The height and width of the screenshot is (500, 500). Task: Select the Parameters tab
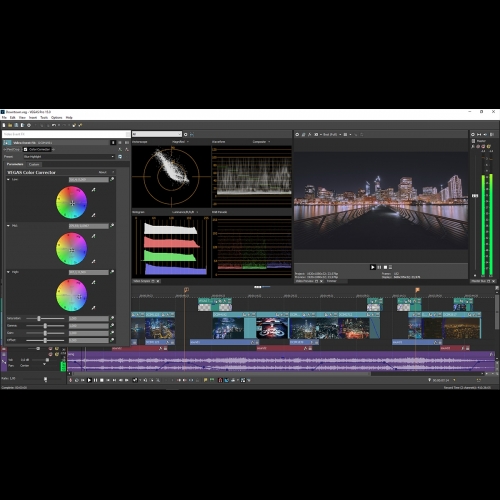click(15, 164)
